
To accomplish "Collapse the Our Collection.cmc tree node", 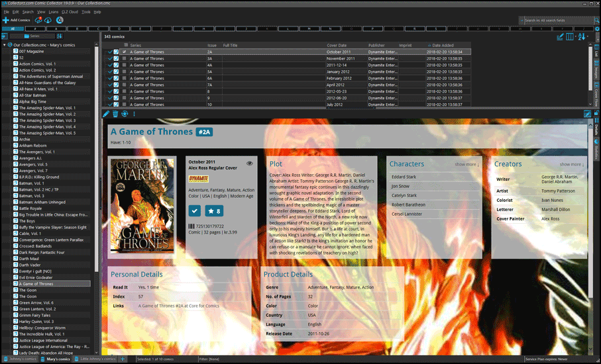I will click(x=4, y=45).
